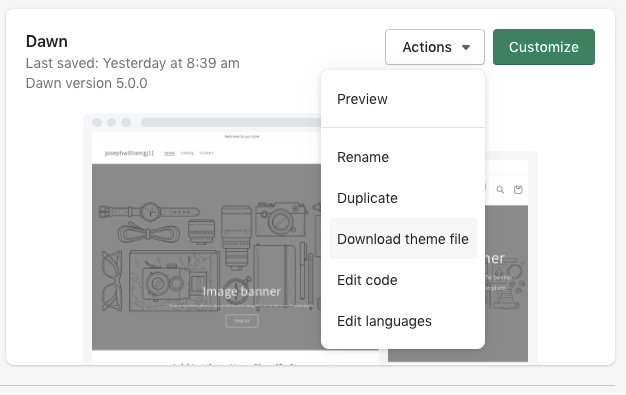Click the button under Image banner in preview
The image size is (626, 395).
click(242, 321)
